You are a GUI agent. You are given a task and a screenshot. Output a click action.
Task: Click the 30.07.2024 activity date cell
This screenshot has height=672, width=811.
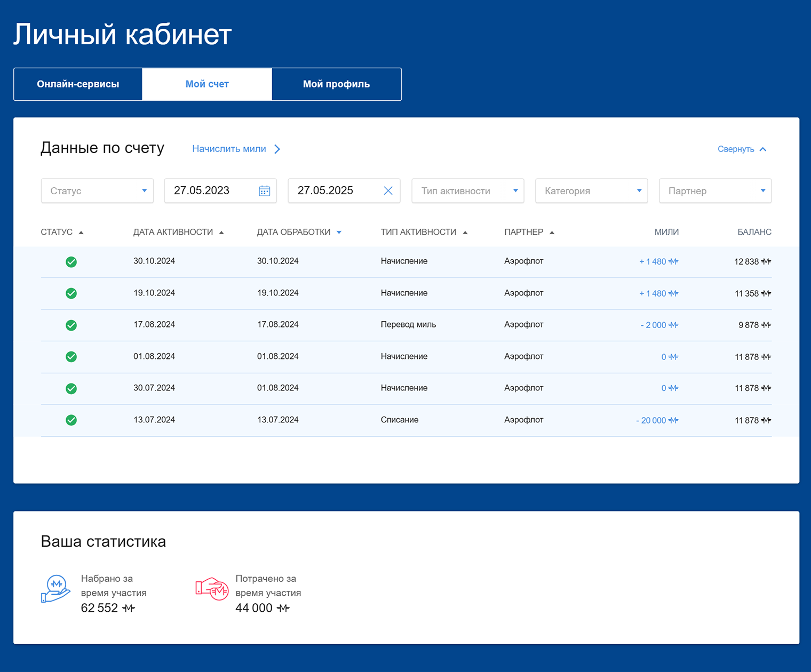(154, 388)
